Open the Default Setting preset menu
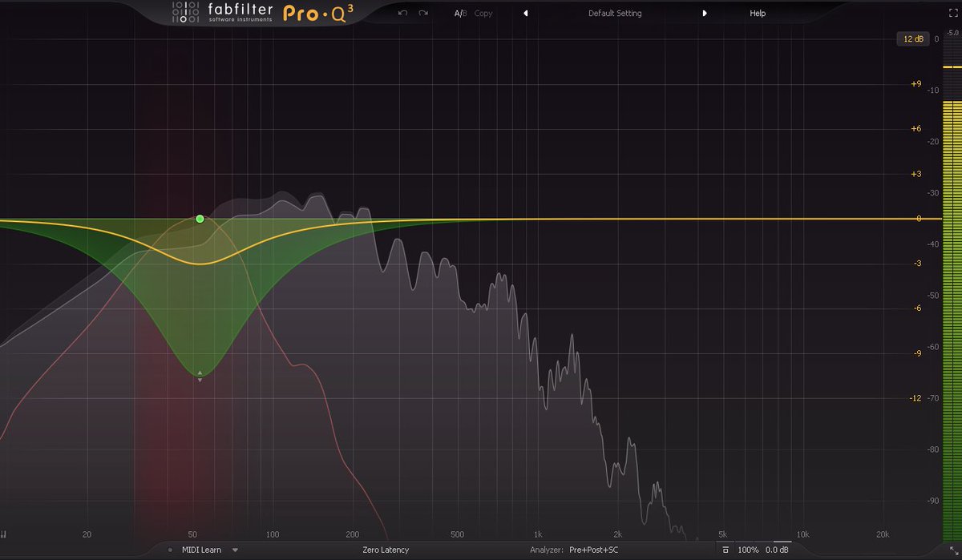The height and width of the screenshot is (560, 962). 615,14
